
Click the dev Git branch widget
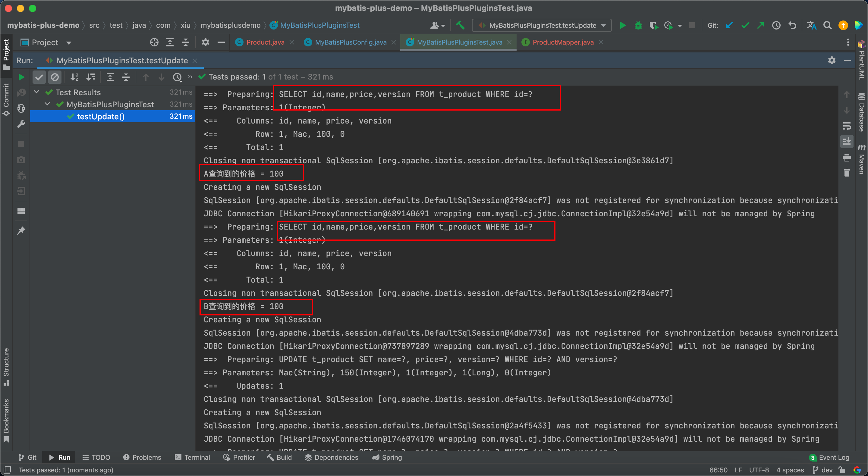click(x=822, y=470)
